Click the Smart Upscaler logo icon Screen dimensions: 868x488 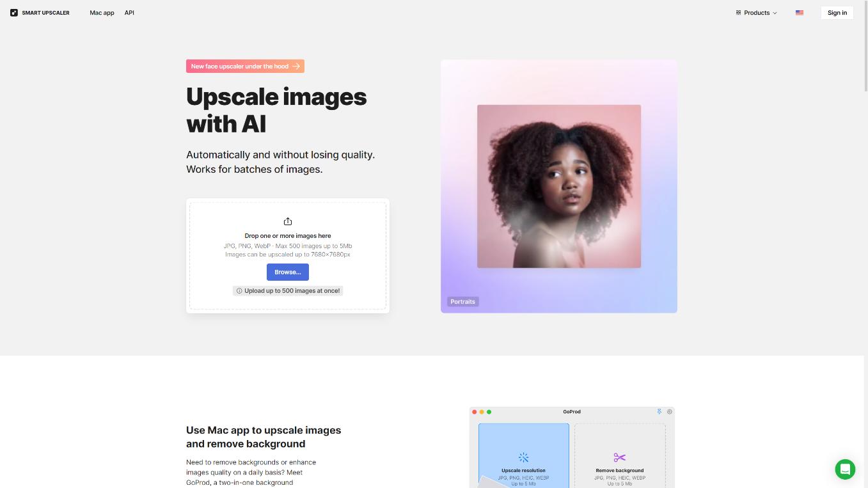pyautogui.click(x=14, y=13)
